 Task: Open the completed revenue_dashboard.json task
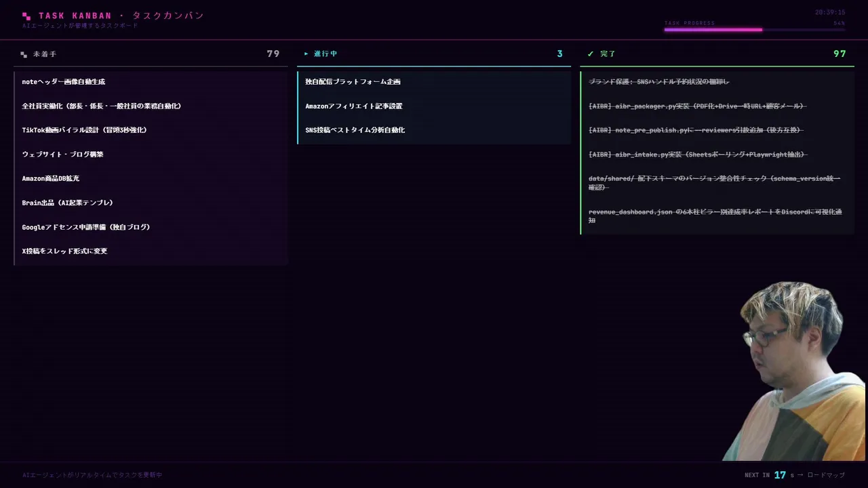[x=717, y=216]
